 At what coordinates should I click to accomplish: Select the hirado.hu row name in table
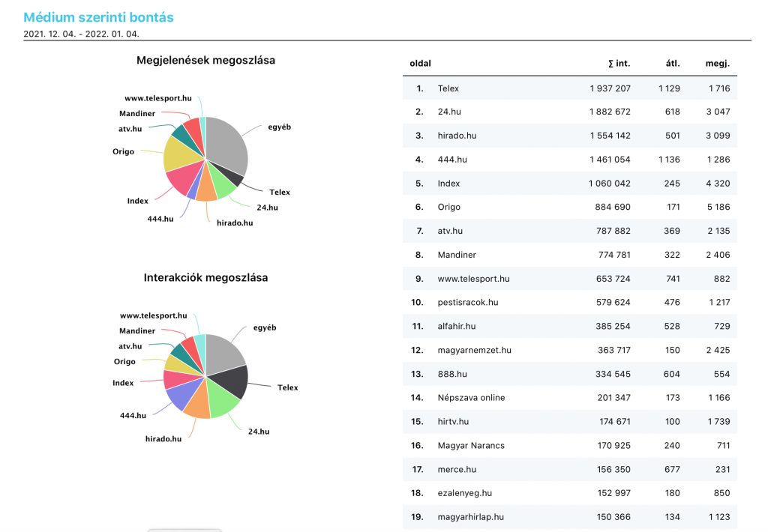[x=457, y=136]
